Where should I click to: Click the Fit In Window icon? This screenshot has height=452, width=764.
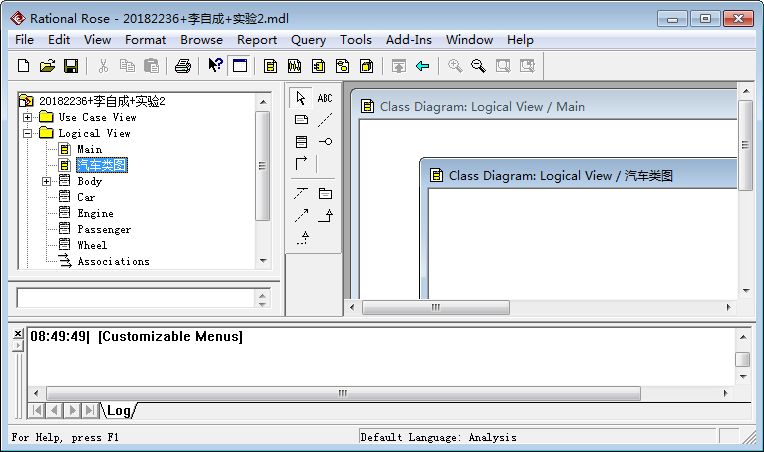(x=503, y=66)
